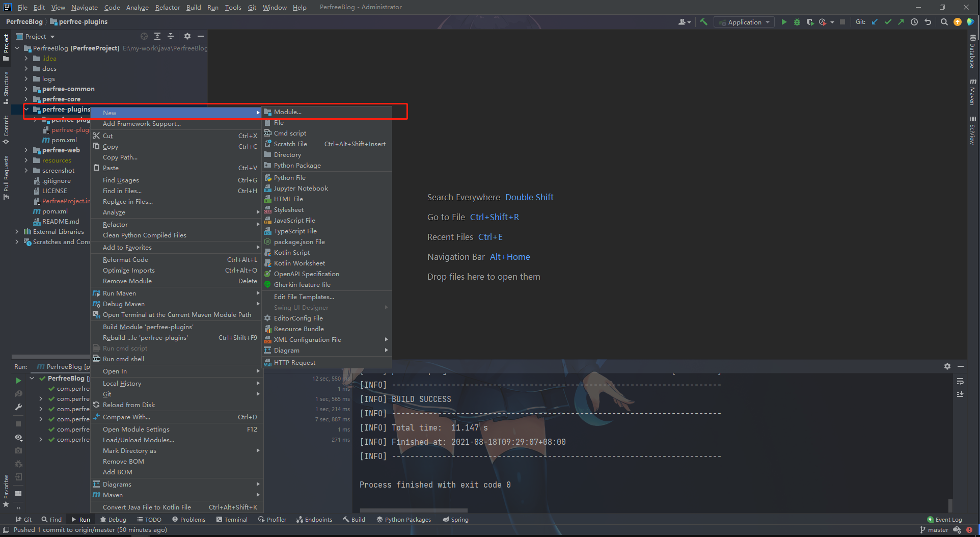Open the Database tool window on right edge

pyautogui.click(x=972, y=51)
